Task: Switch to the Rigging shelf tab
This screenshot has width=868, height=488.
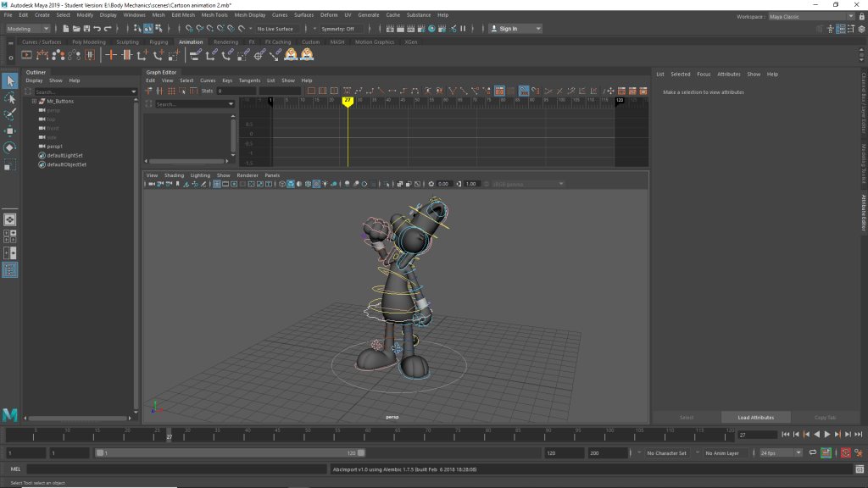Action: coord(159,42)
